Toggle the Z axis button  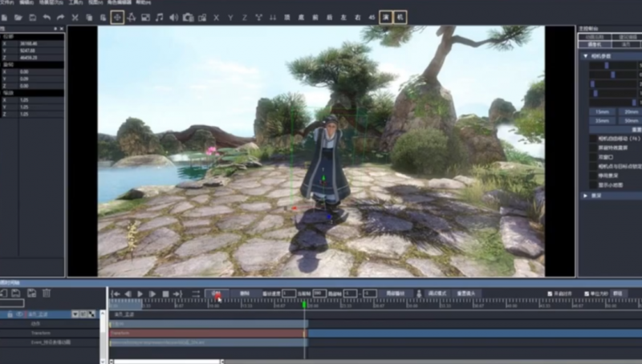pyautogui.click(x=246, y=17)
